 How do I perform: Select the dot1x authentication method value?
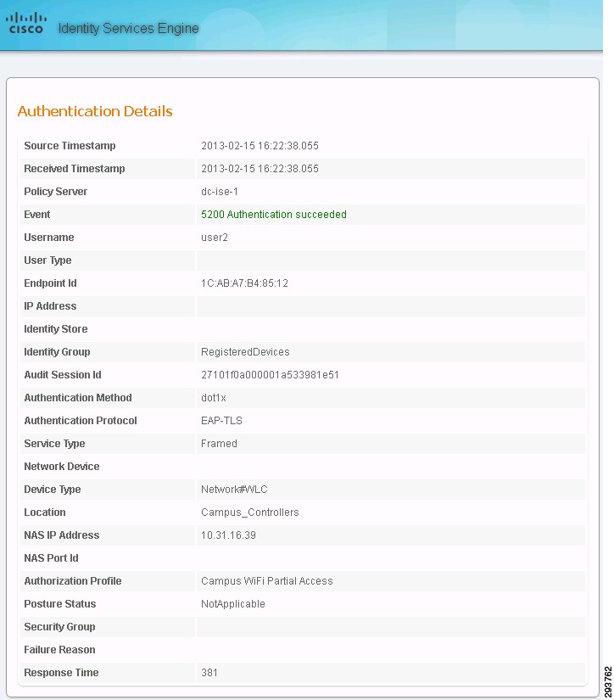pyautogui.click(x=214, y=398)
